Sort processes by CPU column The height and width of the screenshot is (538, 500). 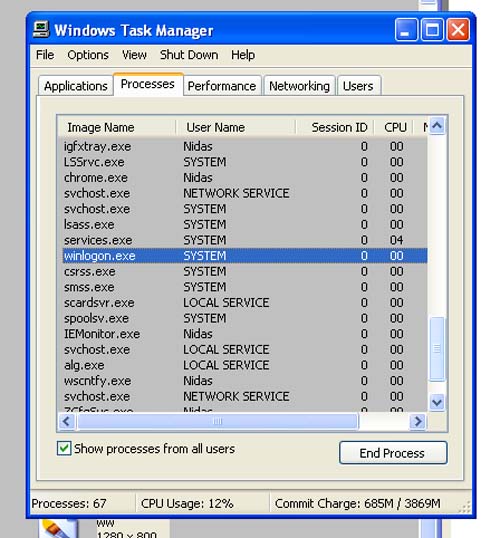[x=395, y=127]
